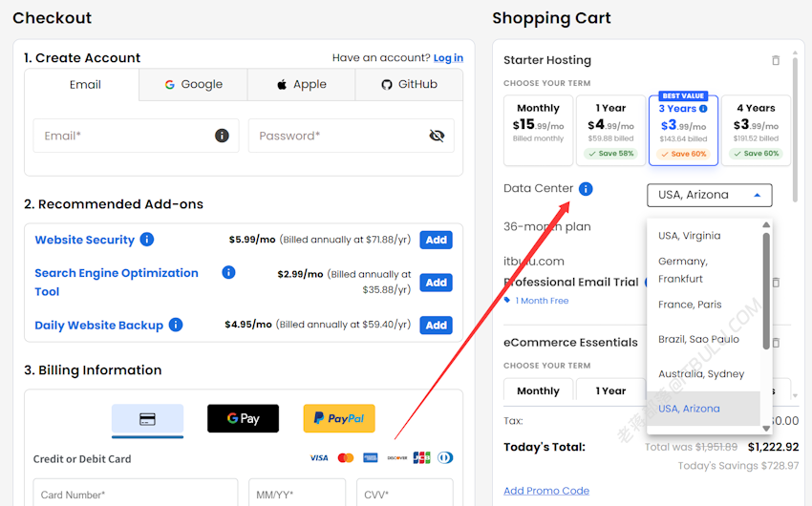Click the 3 Years term info icon

pyautogui.click(x=703, y=109)
